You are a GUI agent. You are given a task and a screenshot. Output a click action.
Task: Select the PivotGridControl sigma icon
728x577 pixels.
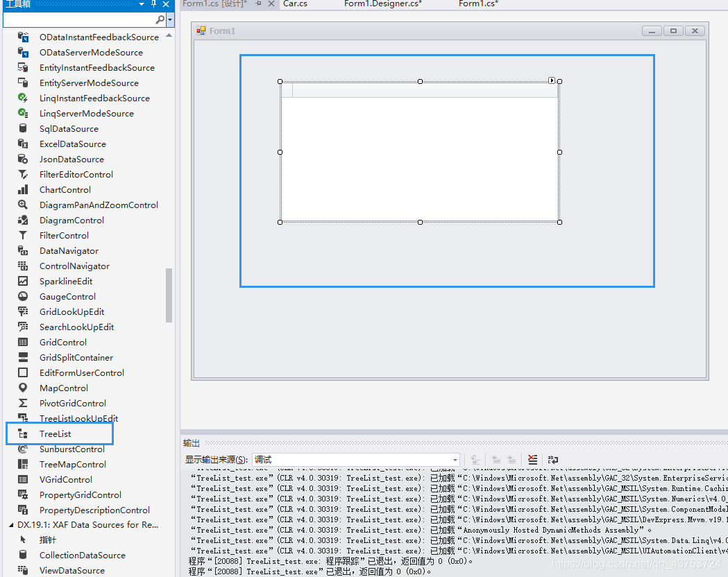click(x=23, y=403)
